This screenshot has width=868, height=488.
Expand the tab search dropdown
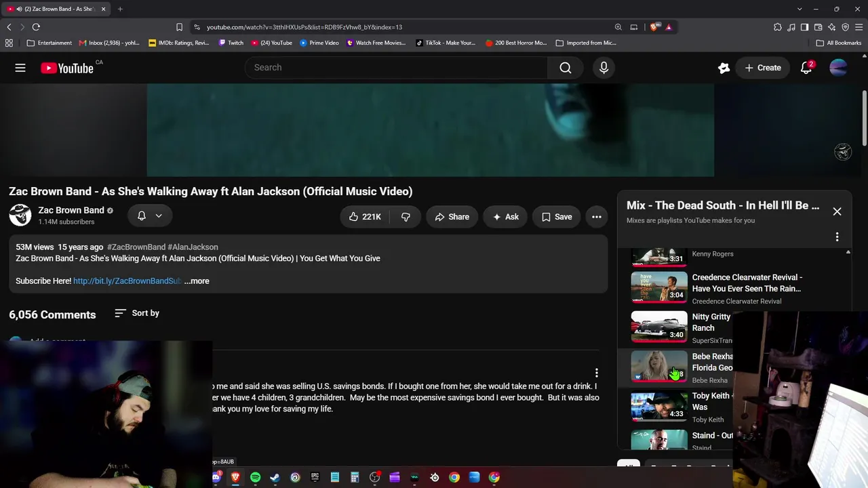pyautogui.click(x=800, y=9)
